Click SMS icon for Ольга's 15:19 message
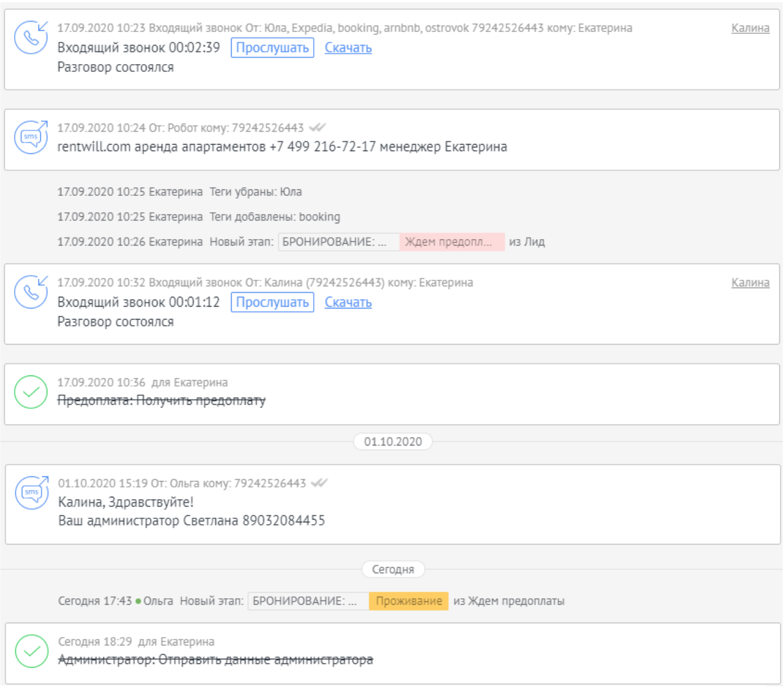This screenshot has width=784, height=688. coord(32,492)
